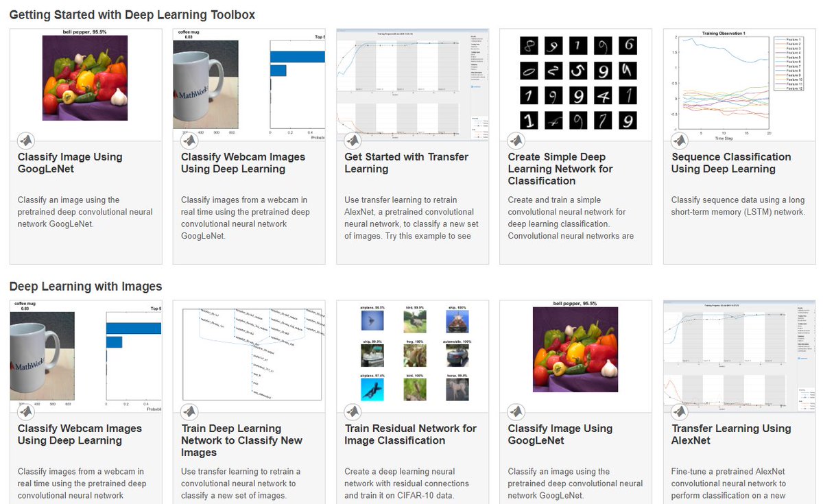Click GoogLeNet card description under Deep Learning with Images
Image resolution: width=823 pixels, height=504 pixels.
pos(575,483)
